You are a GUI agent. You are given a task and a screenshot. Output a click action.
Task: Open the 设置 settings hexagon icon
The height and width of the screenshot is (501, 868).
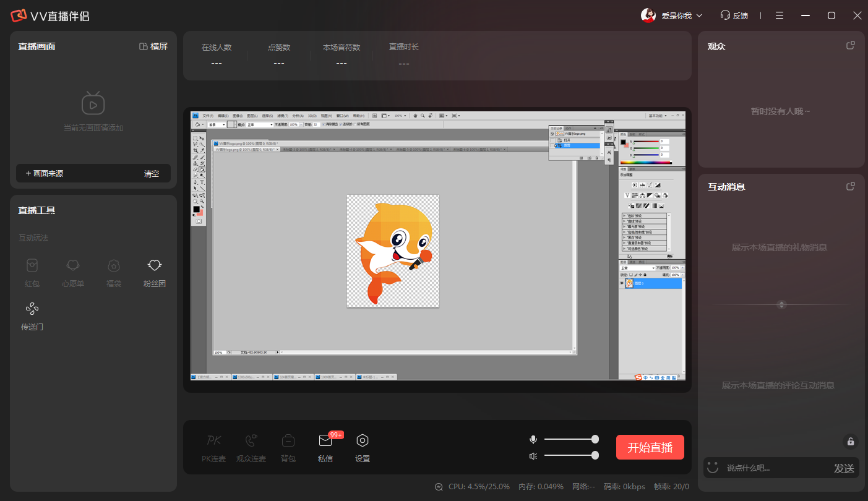point(363,441)
